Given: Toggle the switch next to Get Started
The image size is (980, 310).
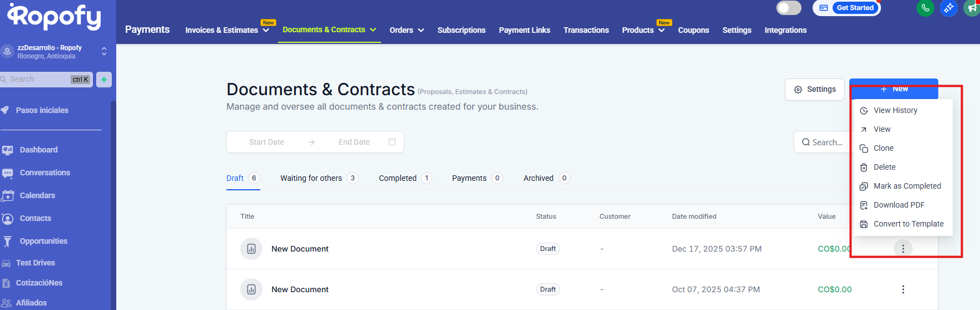Looking at the screenshot, I should click(x=789, y=8).
